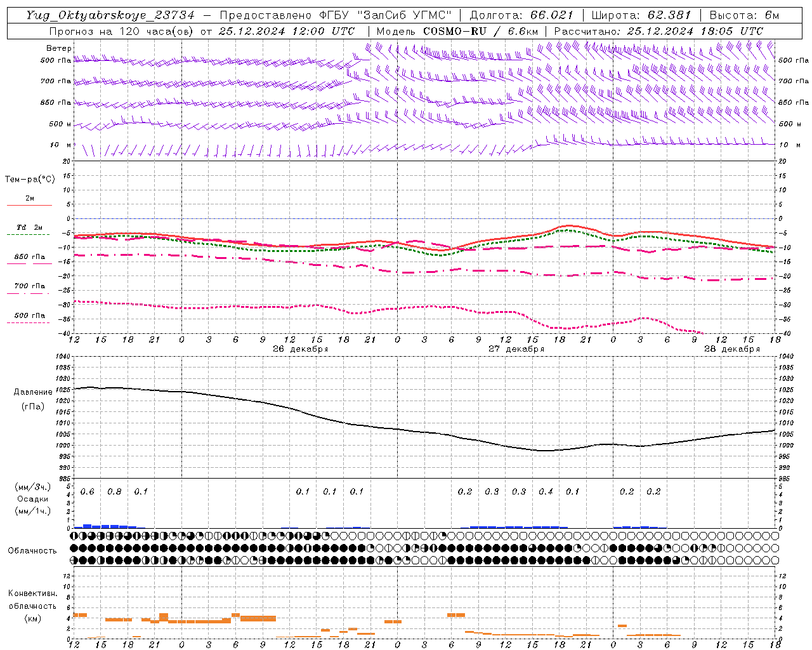Click the Ветер panel label
Image resolution: width=812 pixels, height=650 pixels.
(x=58, y=48)
